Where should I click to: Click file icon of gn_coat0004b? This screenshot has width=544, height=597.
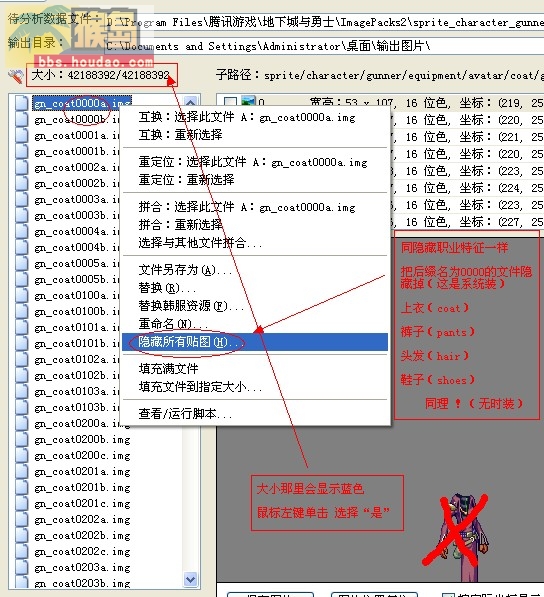(x=21, y=247)
